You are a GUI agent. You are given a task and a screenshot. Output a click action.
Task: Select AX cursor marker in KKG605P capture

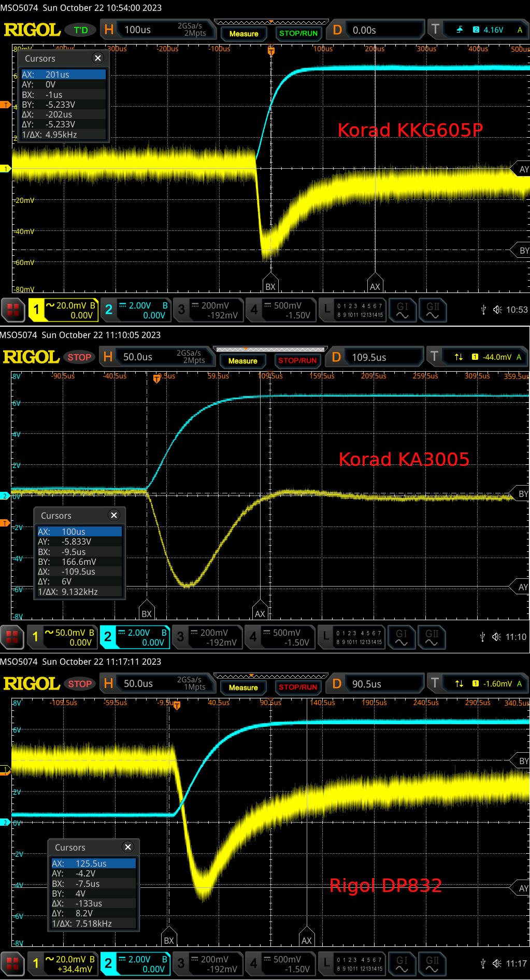[375, 283]
